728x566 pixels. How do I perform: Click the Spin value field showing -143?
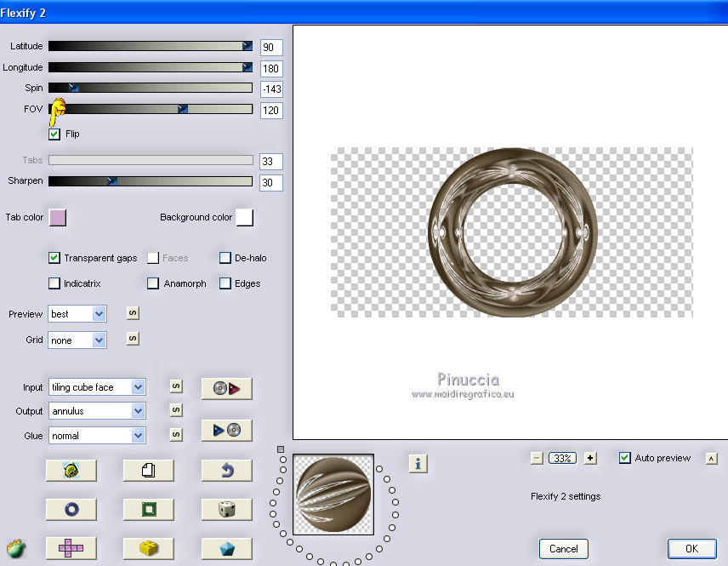[x=271, y=89]
